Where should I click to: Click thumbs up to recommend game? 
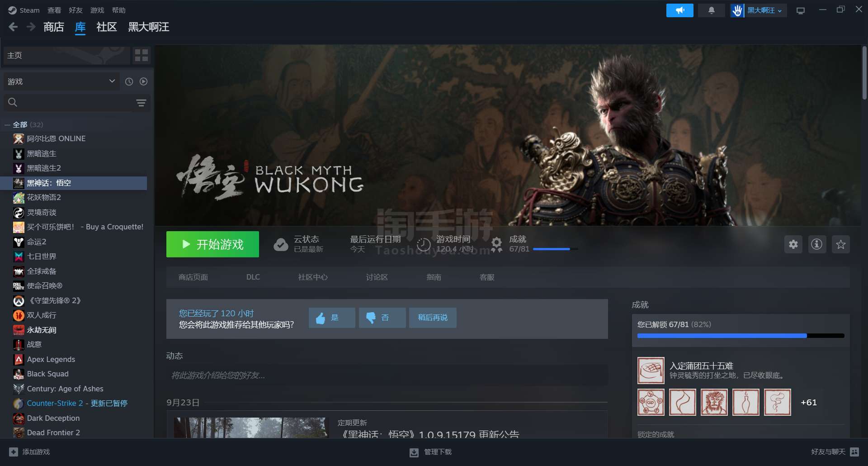click(331, 318)
